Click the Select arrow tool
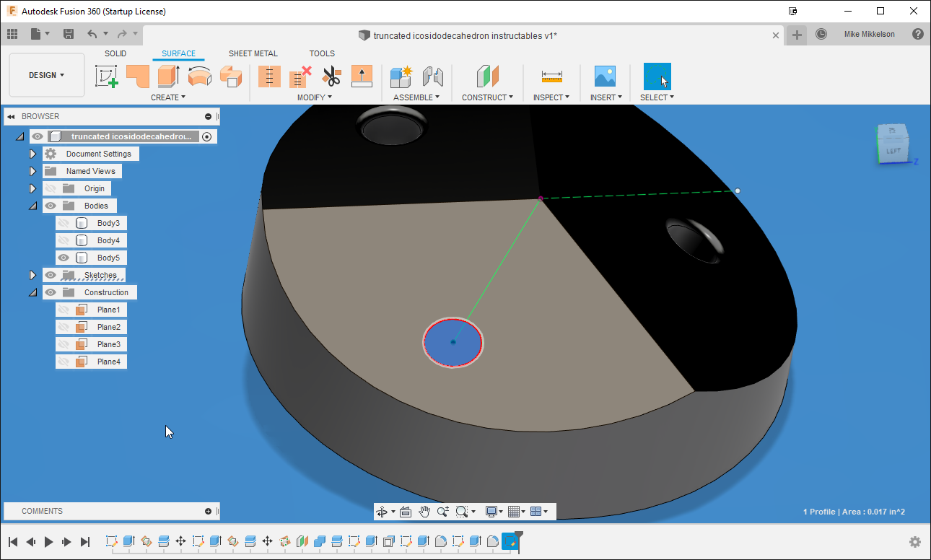This screenshot has width=931, height=560. (x=657, y=76)
